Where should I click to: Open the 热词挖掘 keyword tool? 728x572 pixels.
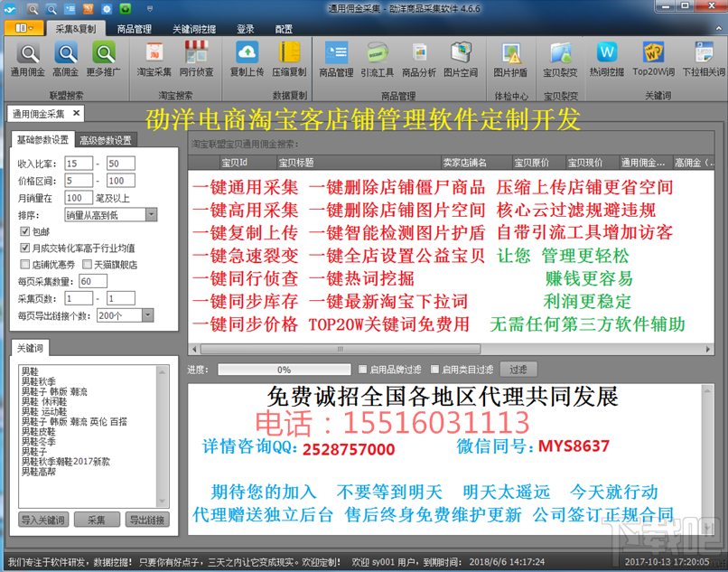tap(607, 59)
